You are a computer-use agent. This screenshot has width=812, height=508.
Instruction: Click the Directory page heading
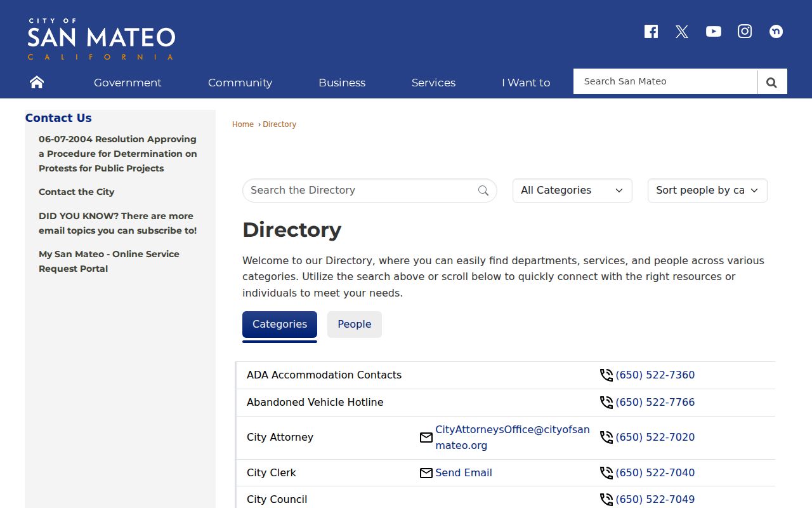tap(292, 230)
